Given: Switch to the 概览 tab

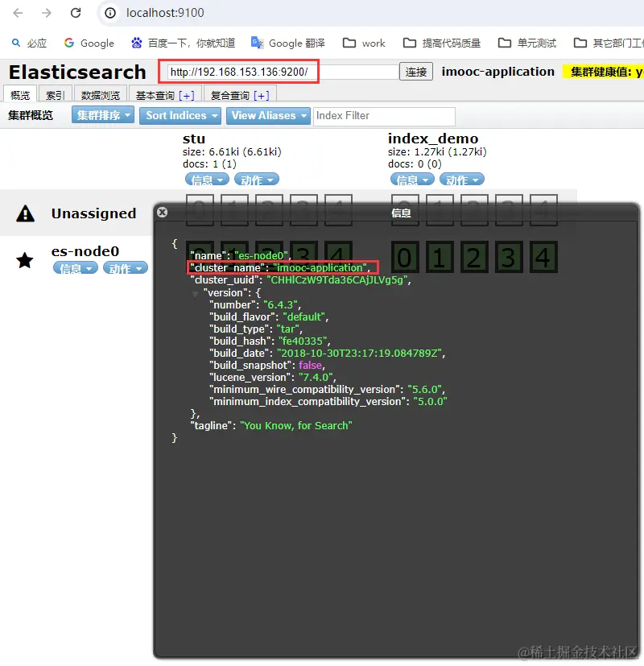Looking at the screenshot, I should [x=20, y=94].
